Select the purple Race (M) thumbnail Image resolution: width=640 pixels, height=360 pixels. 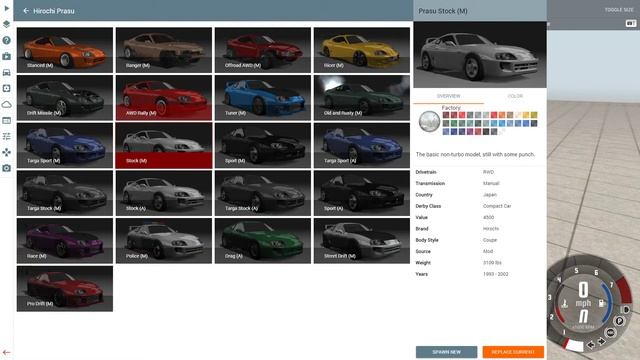click(x=65, y=241)
